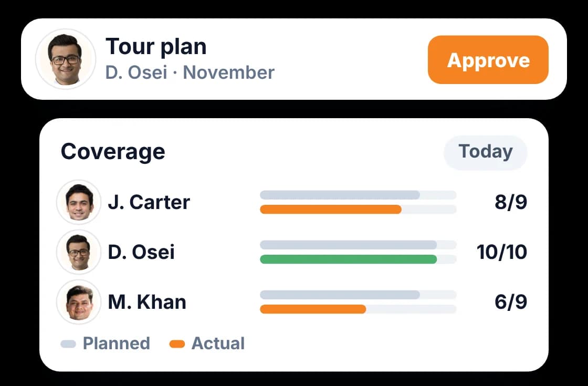Click the 6/9 coverage score
This screenshot has height=386, width=588.
pyautogui.click(x=511, y=301)
